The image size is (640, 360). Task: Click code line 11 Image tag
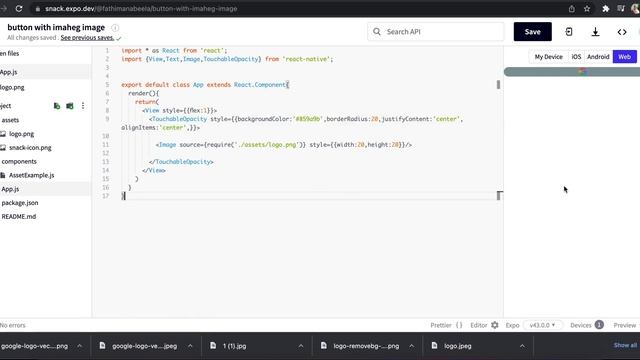point(283,145)
